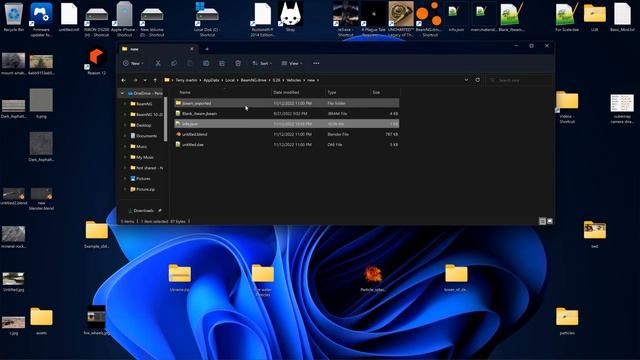Select the Firmware updater desktop icon
The width and height of the screenshot is (640, 360).
tap(41, 20)
